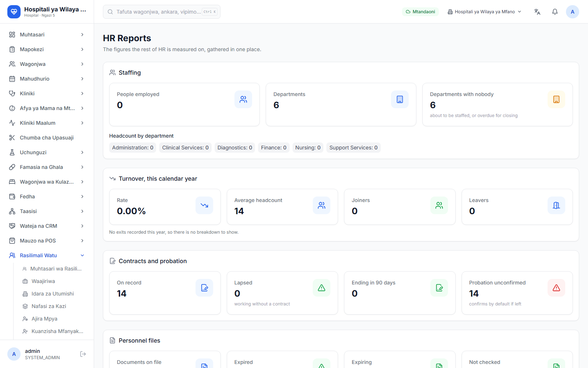Viewport: 588px width, 368px height.
Task: Click the Departments building icon
Action: tap(400, 99)
